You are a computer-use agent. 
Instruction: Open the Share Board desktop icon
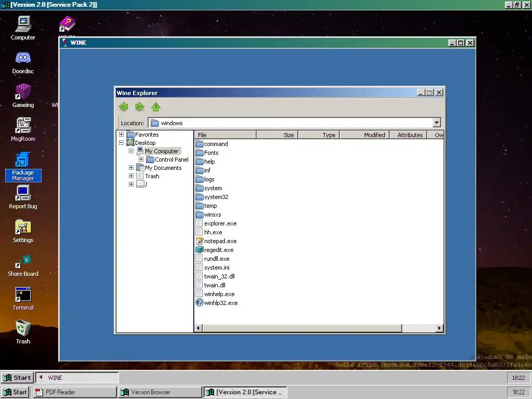(23, 265)
